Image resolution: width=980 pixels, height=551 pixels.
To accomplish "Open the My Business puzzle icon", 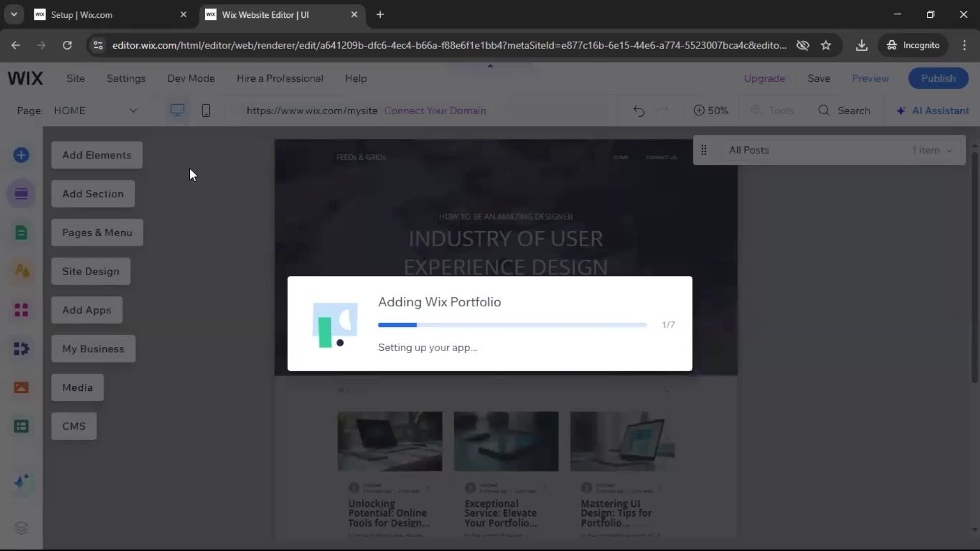I will pos(21,348).
